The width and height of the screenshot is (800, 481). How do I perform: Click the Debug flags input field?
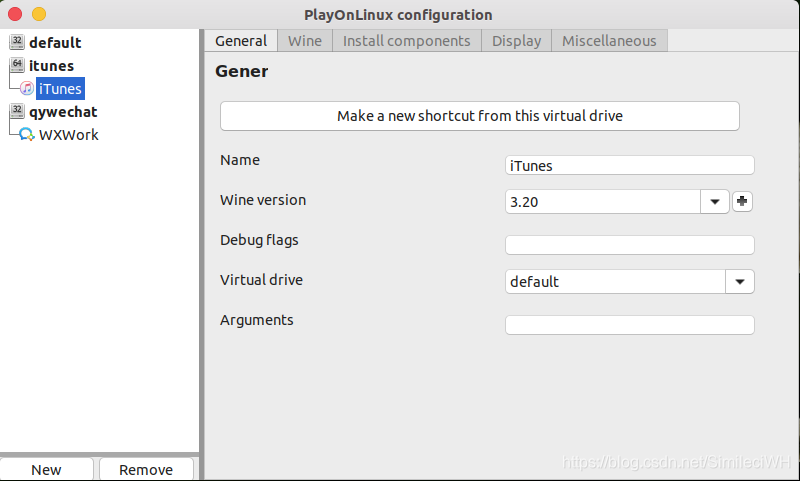coord(630,245)
